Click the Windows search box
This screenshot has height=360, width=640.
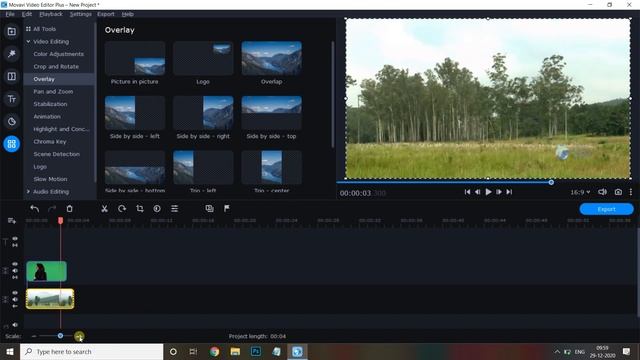[x=91, y=351]
